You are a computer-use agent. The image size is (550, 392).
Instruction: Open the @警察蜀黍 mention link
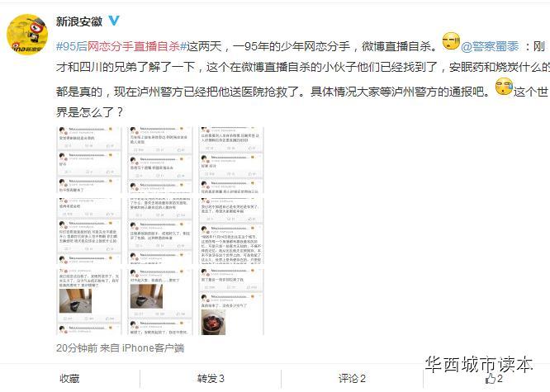click(490, 46)
